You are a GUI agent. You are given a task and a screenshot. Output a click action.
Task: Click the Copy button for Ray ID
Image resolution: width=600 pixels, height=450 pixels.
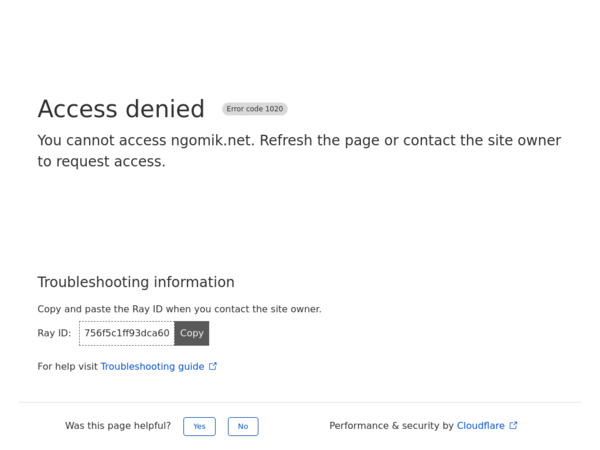point(192,333)
